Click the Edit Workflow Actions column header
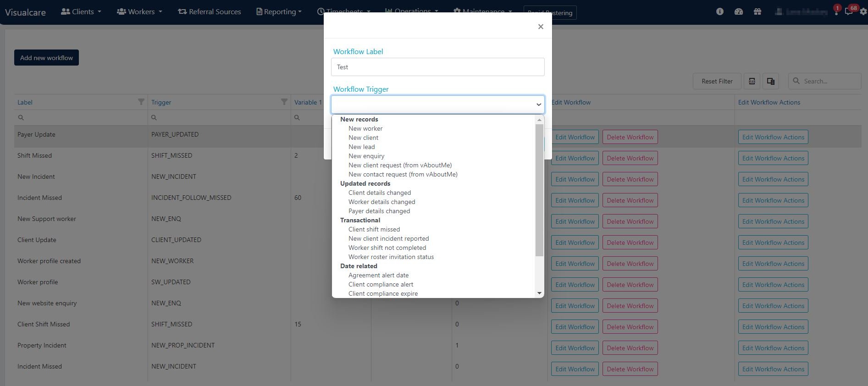Screen dimensions: 868x386 pyautogui.click(x=769, y=102)
